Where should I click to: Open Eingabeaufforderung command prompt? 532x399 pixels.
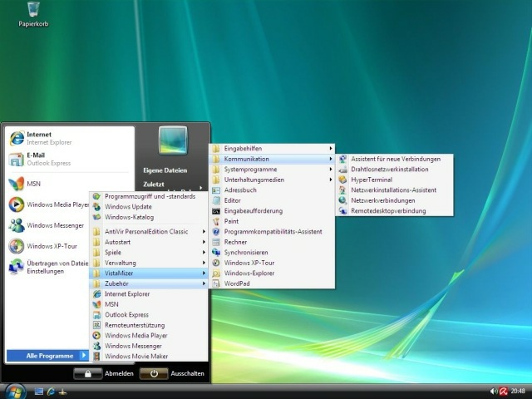272,210
